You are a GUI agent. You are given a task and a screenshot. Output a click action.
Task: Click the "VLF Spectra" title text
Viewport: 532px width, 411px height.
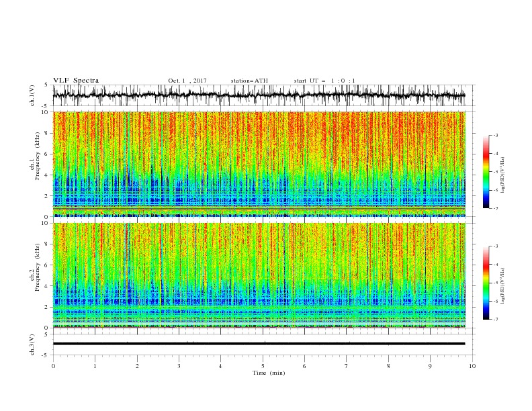(x=76, y=81)
